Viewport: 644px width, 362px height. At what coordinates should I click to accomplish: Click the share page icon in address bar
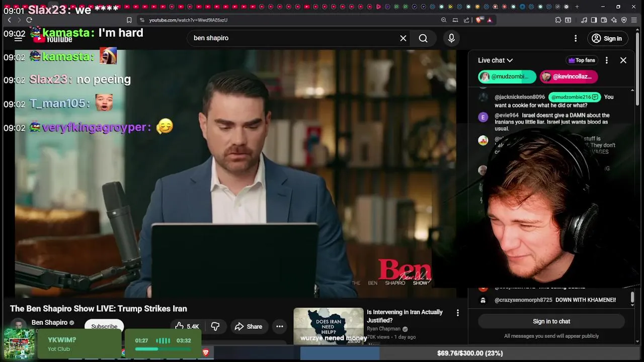pyautogui.click(x=466, y=20)
